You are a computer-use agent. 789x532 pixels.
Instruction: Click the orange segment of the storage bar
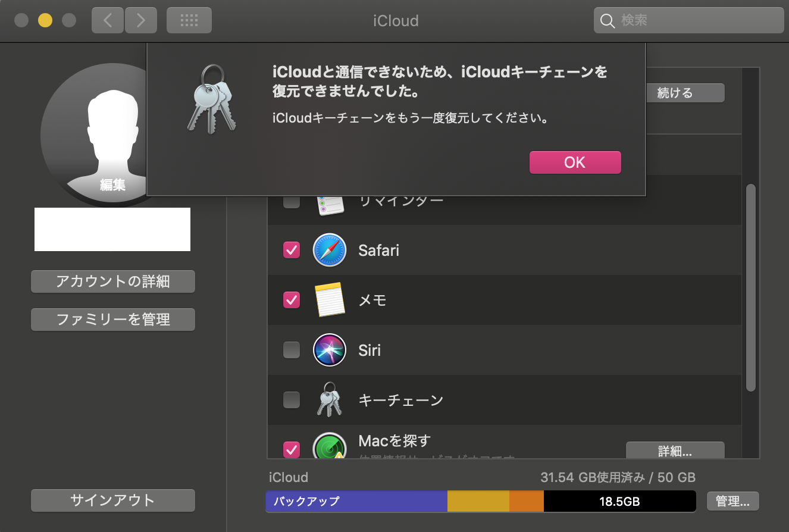tap(527, 501)
